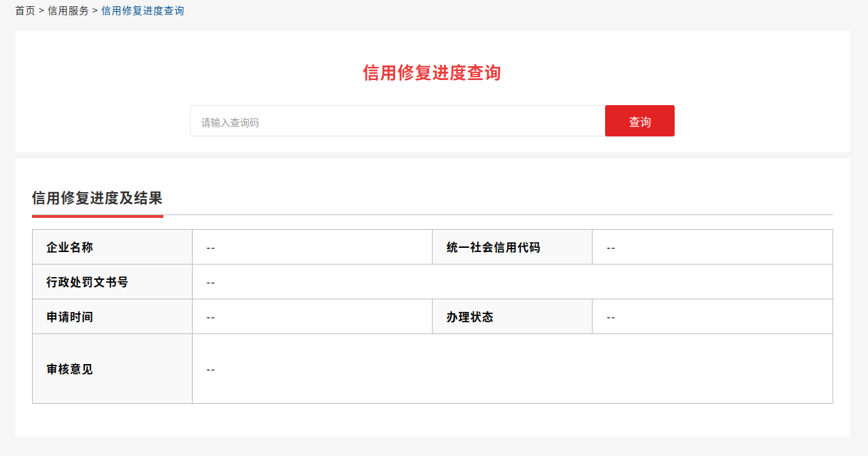Click the 申请时间 label cell
The width and height of the screenshot is (868, 456).
point(112,317)
